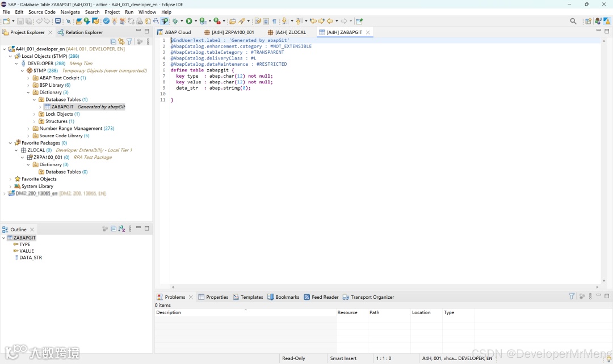Click the Undo arrow in the toolbar
The width and height of the screenshot is (613, 364).
point(39,21)
